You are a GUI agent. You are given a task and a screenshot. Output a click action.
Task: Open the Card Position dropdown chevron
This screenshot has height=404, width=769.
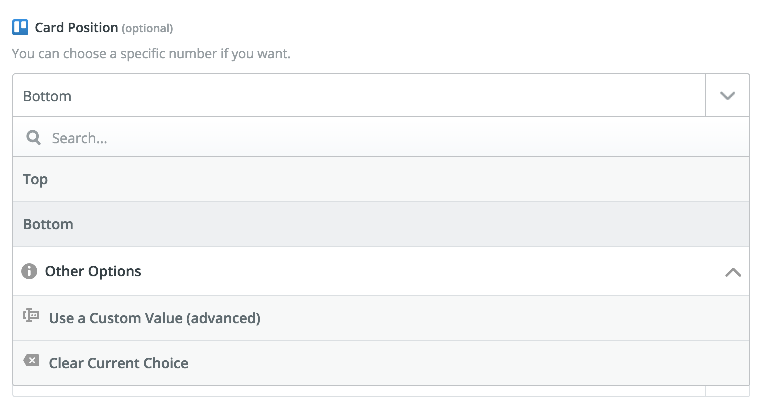727,96
